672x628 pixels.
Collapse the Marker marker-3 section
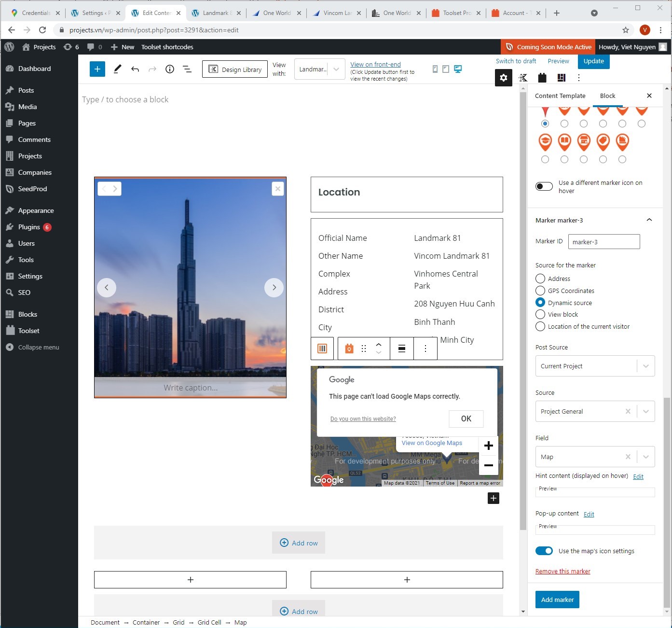649,220
